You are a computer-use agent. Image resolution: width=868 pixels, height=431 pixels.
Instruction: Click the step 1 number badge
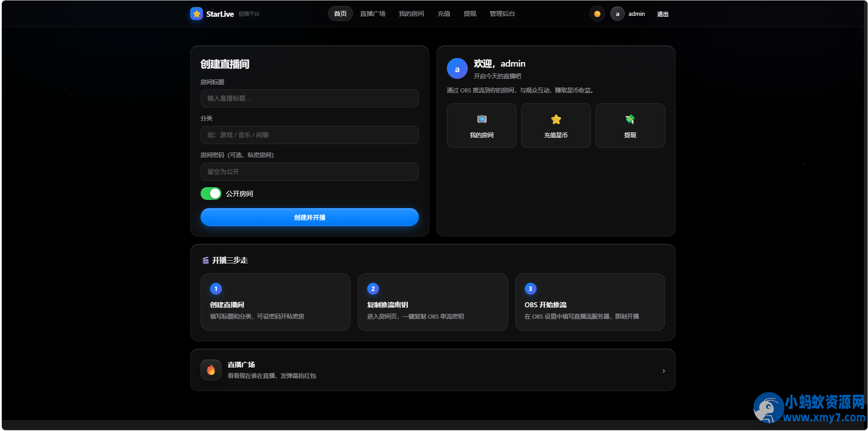[x=216, y=289]
